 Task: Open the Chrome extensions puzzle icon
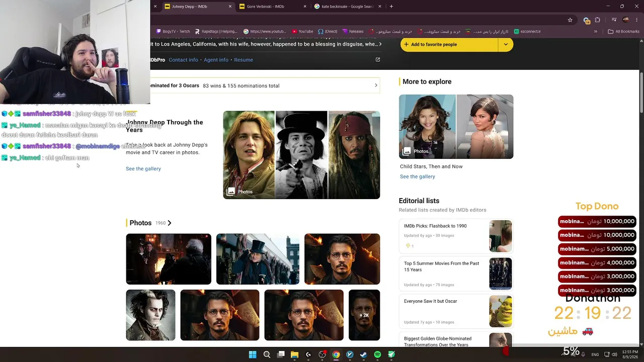pyautogui.click(x=598, y=20)
